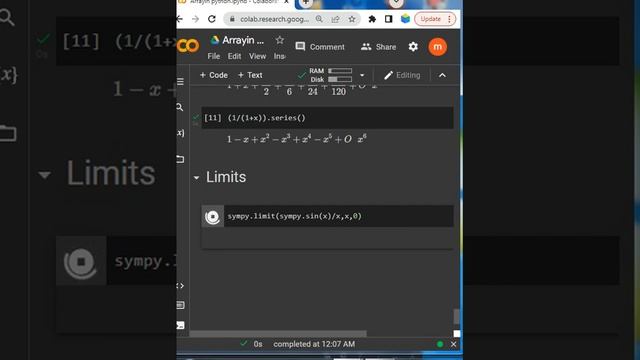Click the Arrayin notebook title
Image resolution: width=640 pixels, height=360 pixels.
243,40
